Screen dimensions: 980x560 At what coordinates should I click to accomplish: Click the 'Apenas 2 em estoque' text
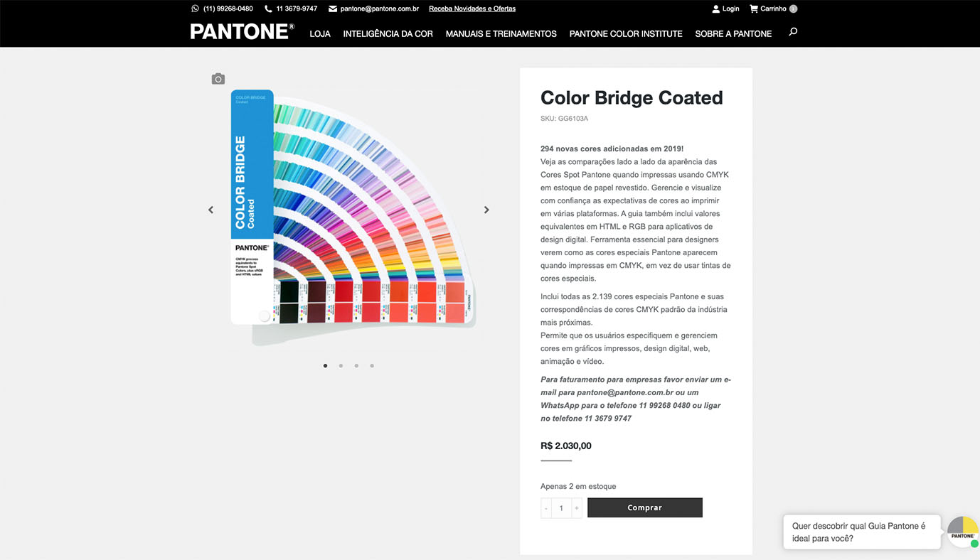578,486
